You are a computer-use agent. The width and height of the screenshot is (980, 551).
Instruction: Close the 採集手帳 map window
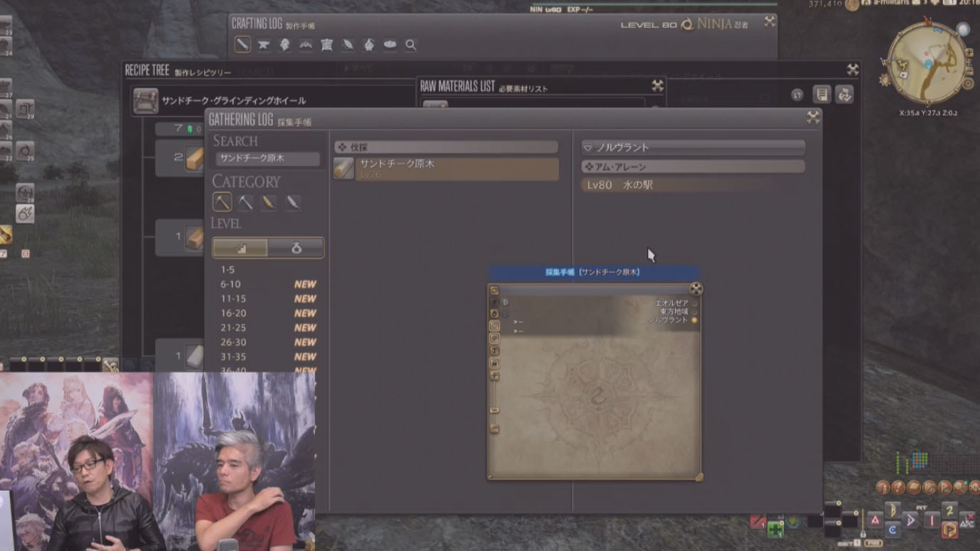[x=696, y=288]
